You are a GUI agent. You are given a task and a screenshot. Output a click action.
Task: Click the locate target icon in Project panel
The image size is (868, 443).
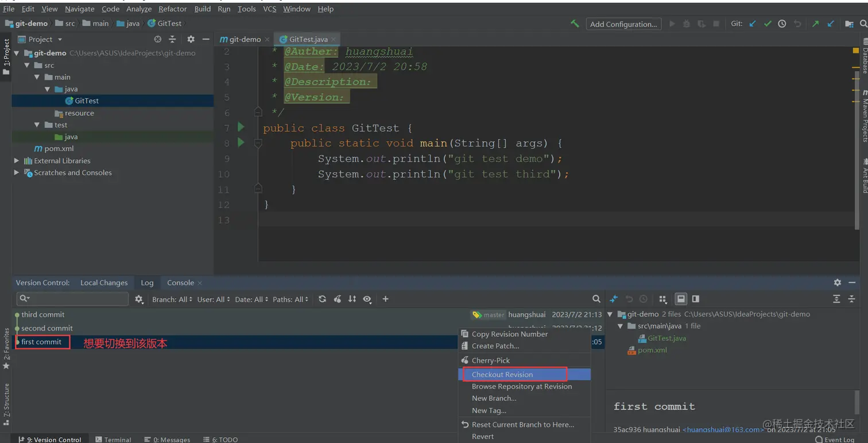pos(158,39)
